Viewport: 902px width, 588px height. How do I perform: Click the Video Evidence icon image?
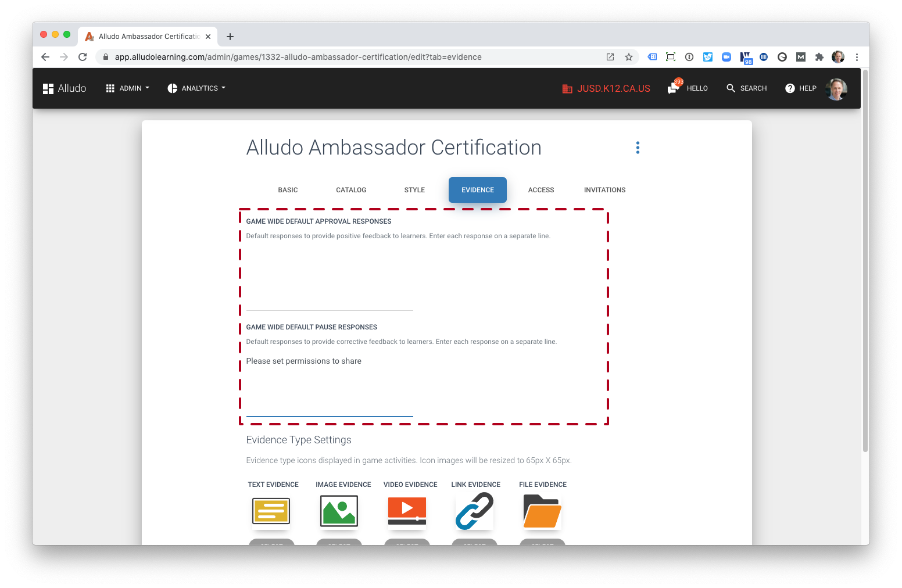(x=407, y=511)
